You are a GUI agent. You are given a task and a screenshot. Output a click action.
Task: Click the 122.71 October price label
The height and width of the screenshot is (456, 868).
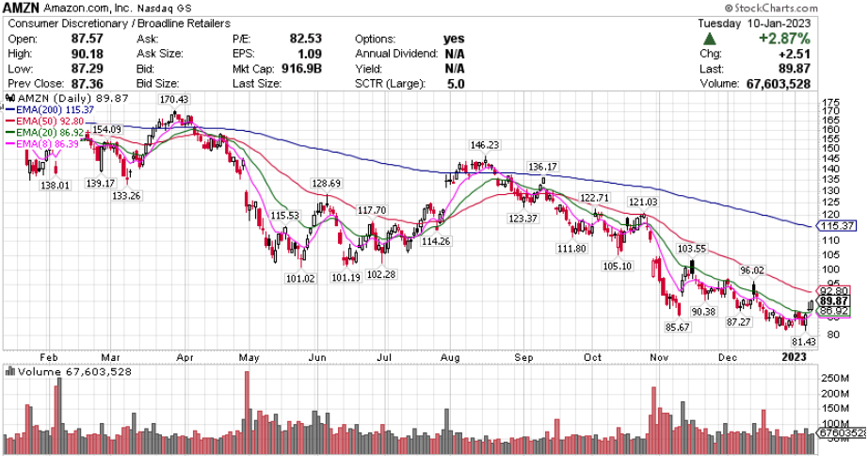click(595, 199)
